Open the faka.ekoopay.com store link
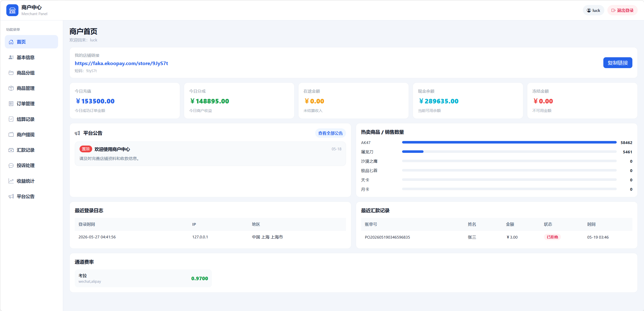Viewport: 644px width, 311px height. [x=121, y=63]
